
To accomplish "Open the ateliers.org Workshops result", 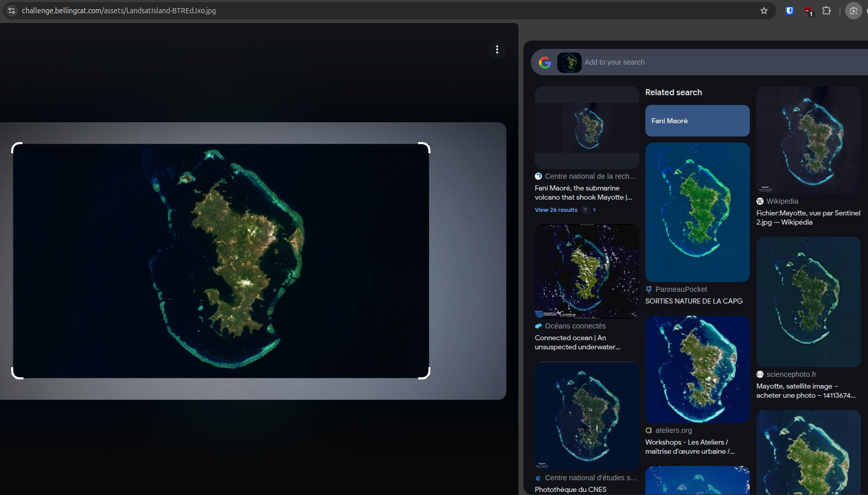I will pyautogui.click(x=697, y=447).
